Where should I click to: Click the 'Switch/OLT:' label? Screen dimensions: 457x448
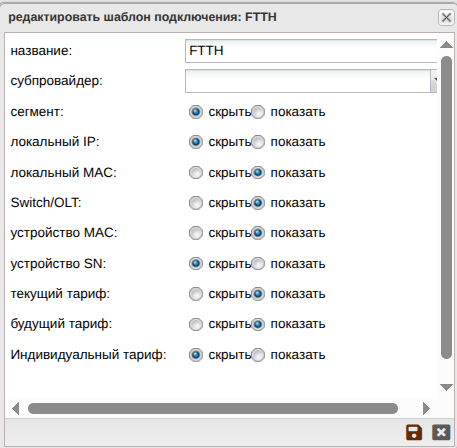[x=46, y=203]
